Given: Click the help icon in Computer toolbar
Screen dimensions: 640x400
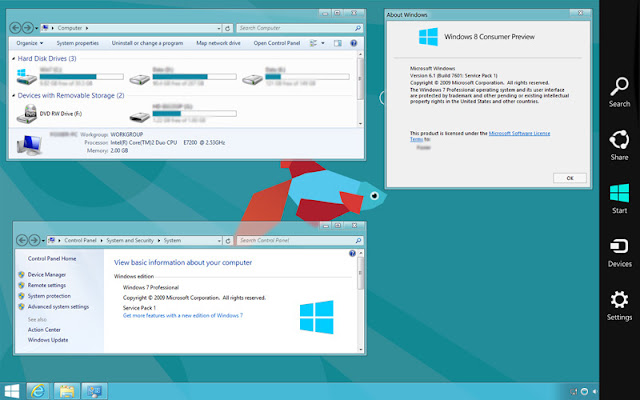Looking at the screenshot, I should (x=353, y=43).
